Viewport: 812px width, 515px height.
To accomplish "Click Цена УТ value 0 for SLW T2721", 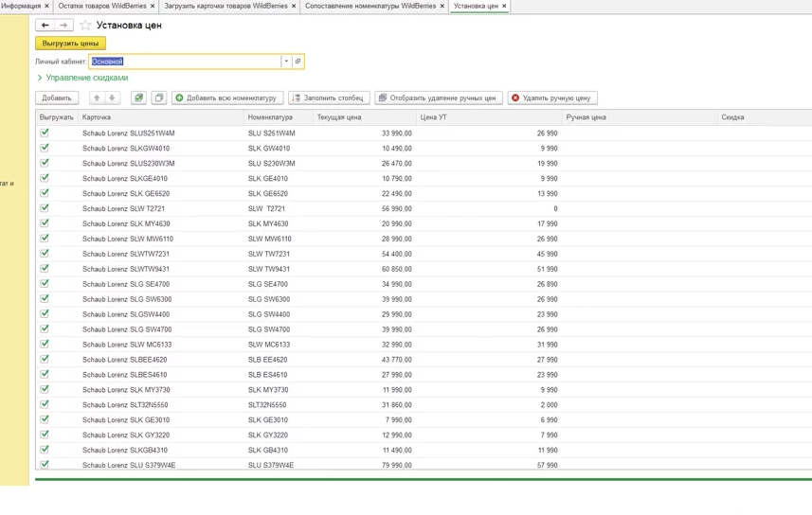I will [555, 208].
